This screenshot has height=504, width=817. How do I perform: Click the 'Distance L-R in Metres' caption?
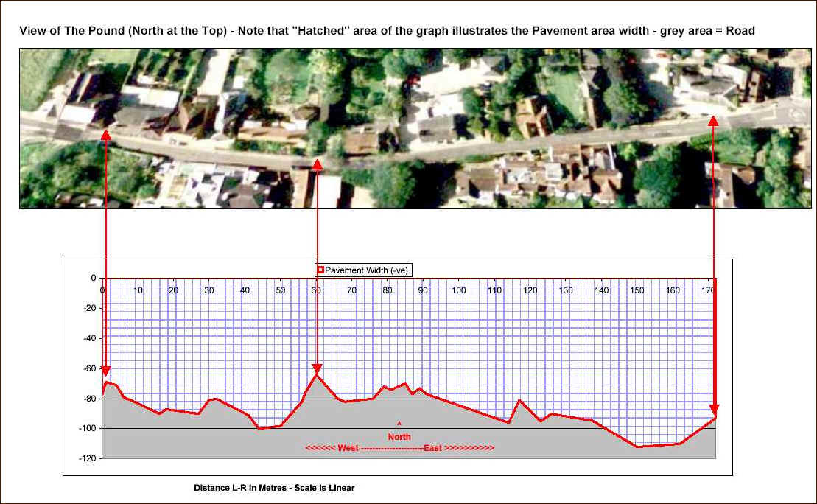[x=274, y=488]
